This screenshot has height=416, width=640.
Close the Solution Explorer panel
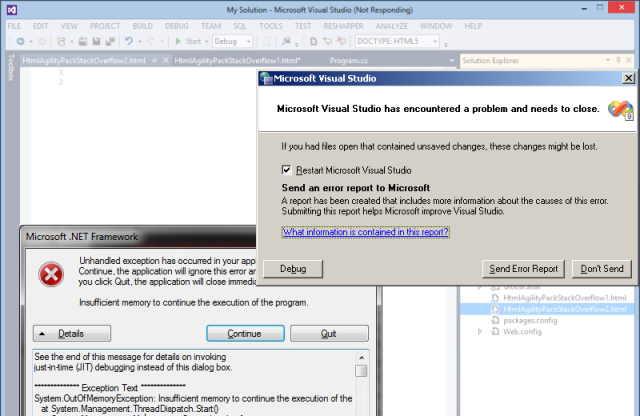coord(629,60)
